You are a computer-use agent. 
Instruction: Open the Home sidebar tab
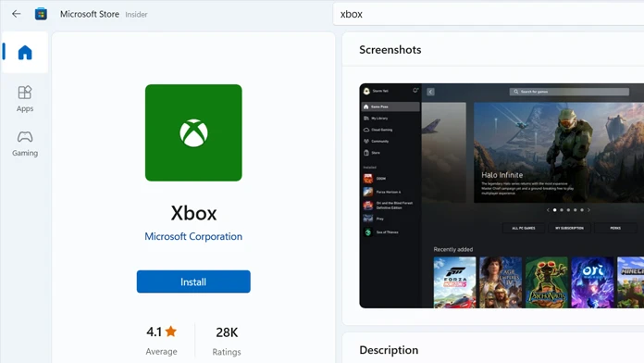[25, 52]
